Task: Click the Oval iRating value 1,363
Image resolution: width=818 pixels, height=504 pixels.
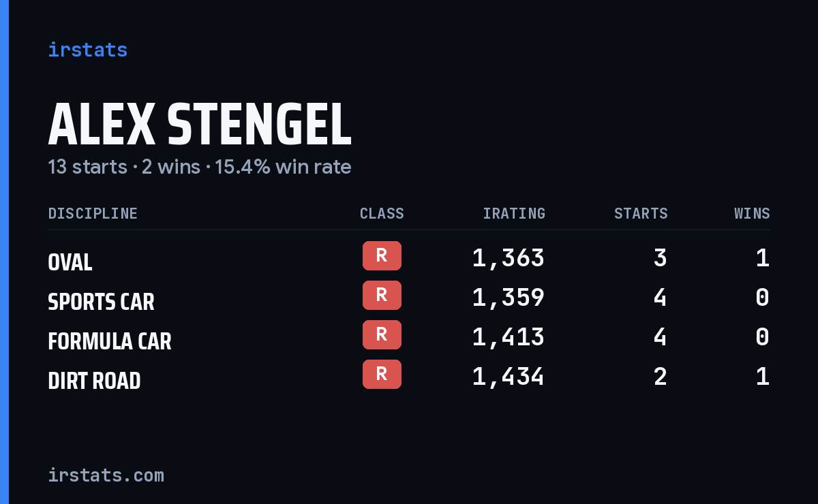Action: click(509, 258)
